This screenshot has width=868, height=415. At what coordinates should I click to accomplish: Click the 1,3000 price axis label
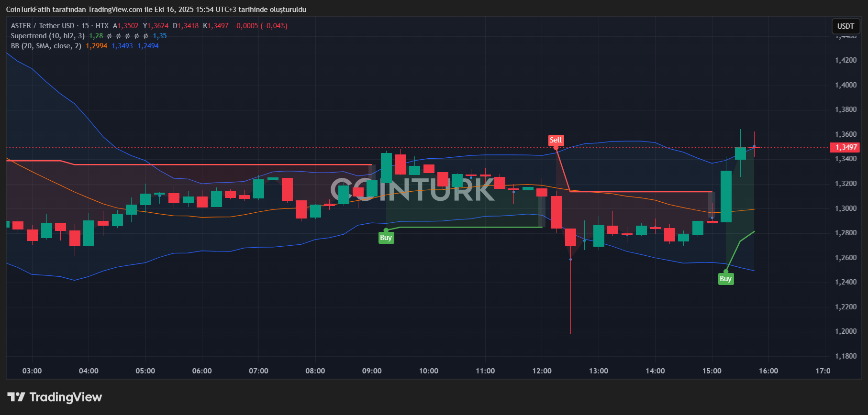click(x=846, y=208)
